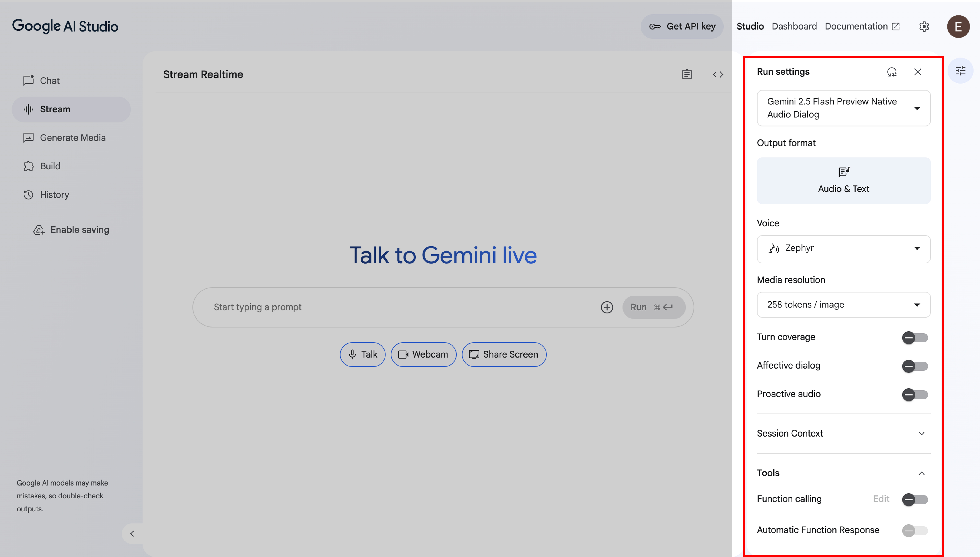
Task: Open the Documentation link
Action: click(862, 26)
